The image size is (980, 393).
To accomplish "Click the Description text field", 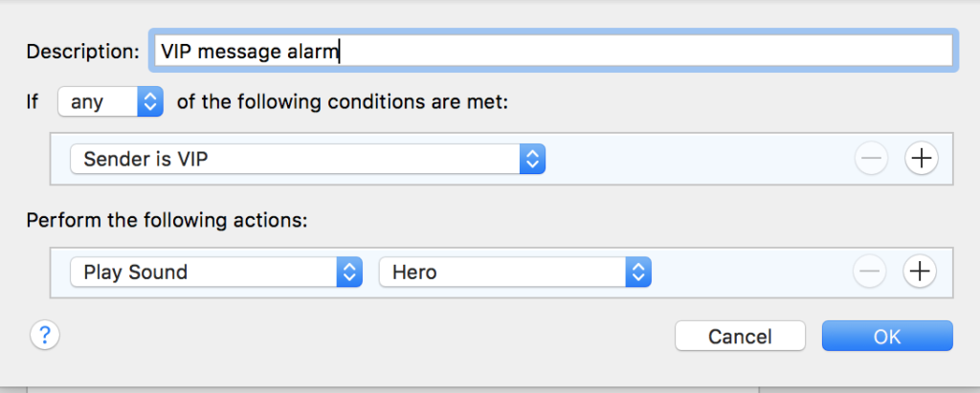I will click(x=553, y=51).
